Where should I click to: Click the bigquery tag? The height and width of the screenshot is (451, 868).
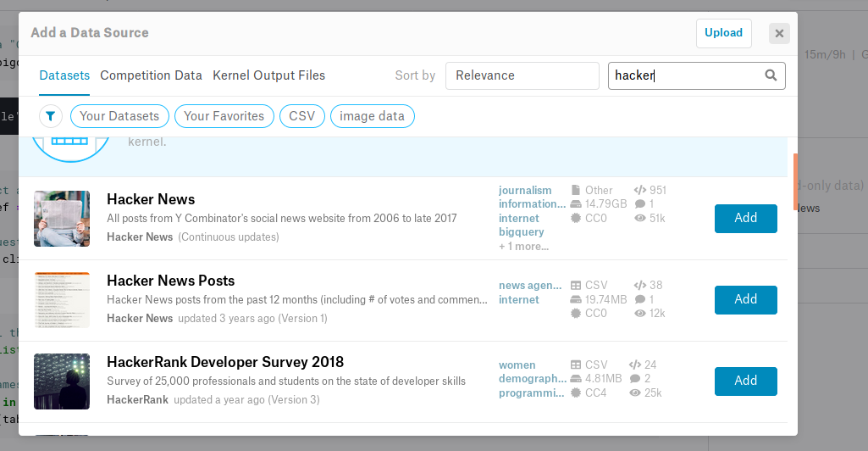(521, 232)
